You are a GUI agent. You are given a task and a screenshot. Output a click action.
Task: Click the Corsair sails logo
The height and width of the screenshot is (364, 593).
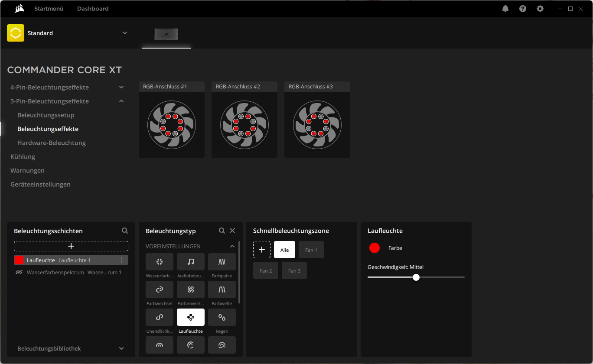tap(19, 9)
